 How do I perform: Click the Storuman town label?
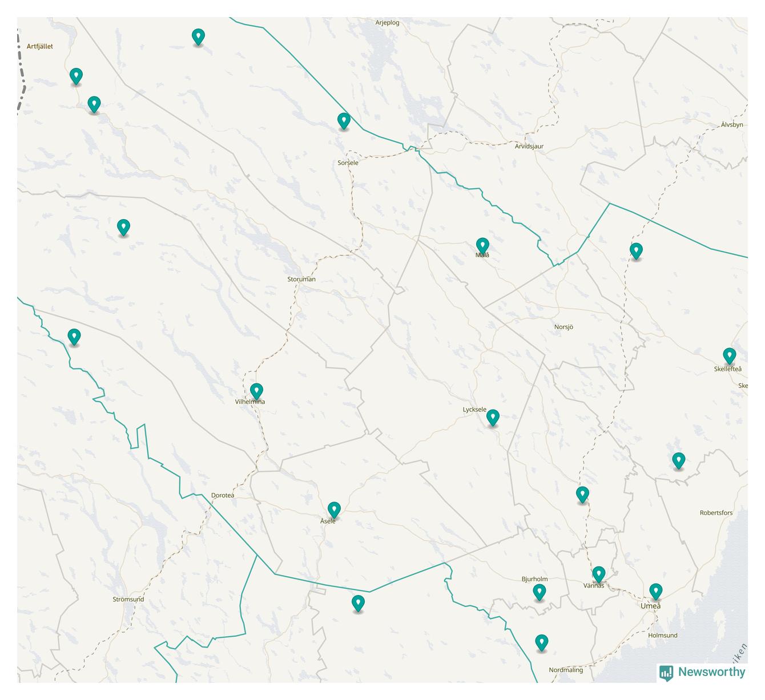301,280
